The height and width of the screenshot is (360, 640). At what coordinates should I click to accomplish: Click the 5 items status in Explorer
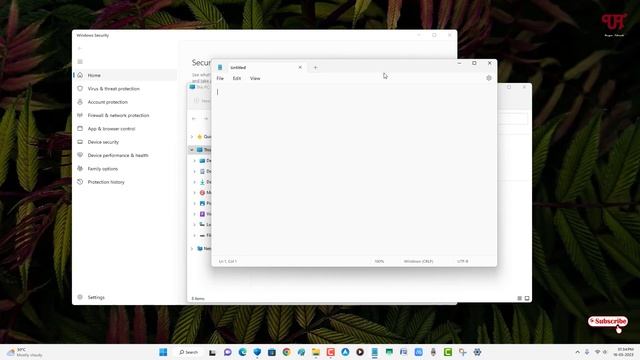198,299
